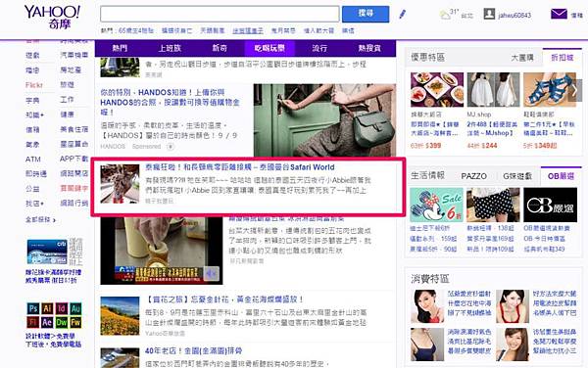Switch to the 流行 tab
Viewport: 588px width, 368px height.
[319, 48]
